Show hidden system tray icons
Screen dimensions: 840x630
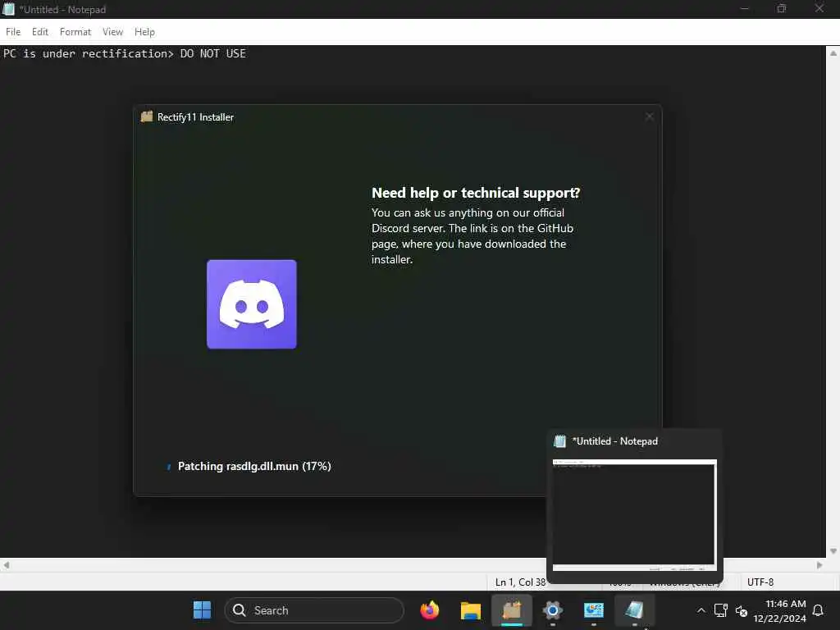[x=701, y=610]
